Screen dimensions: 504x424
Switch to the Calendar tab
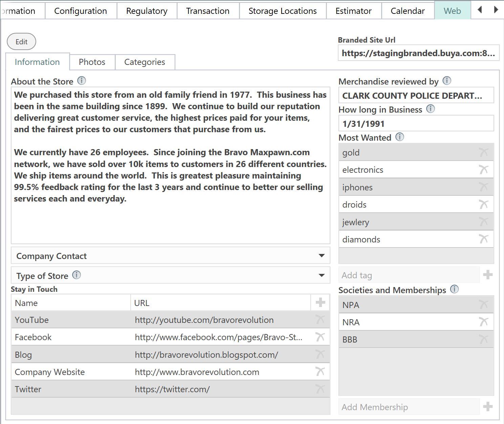[x=408, y=10]
